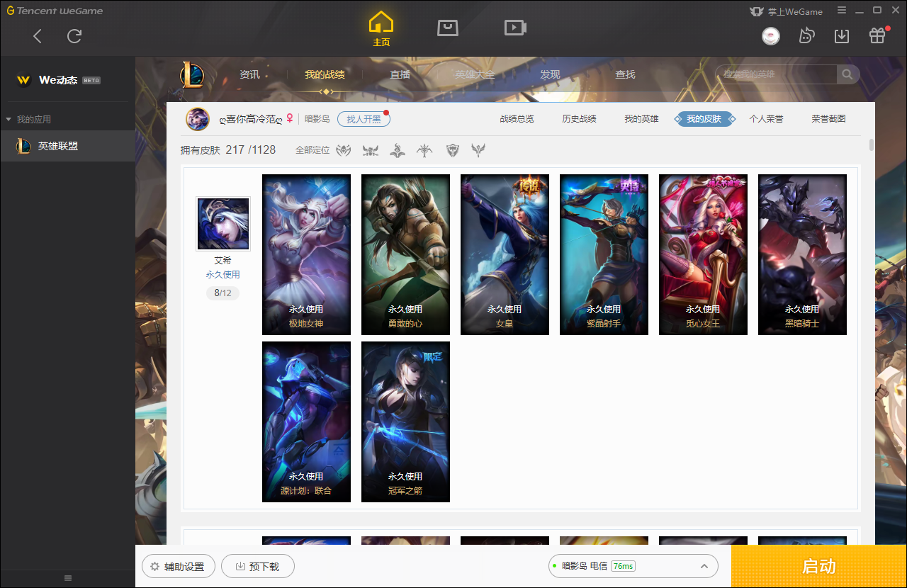This screenshot has width=907, height=588.
Task: Filter skins by second role icon
Action: [x=371, y=150]
